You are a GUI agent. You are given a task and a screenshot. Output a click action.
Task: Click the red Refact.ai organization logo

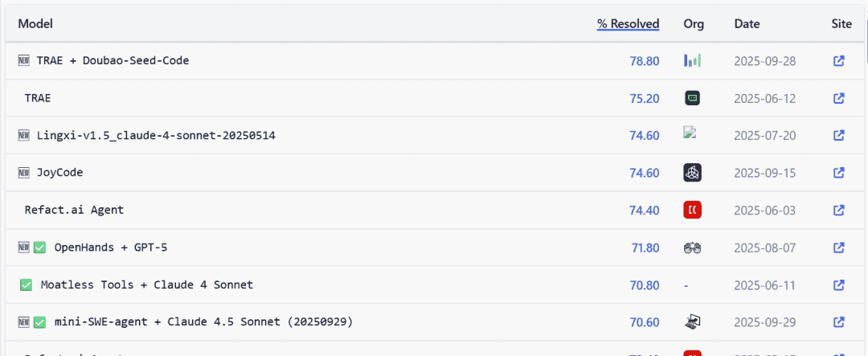coord(692,210)
